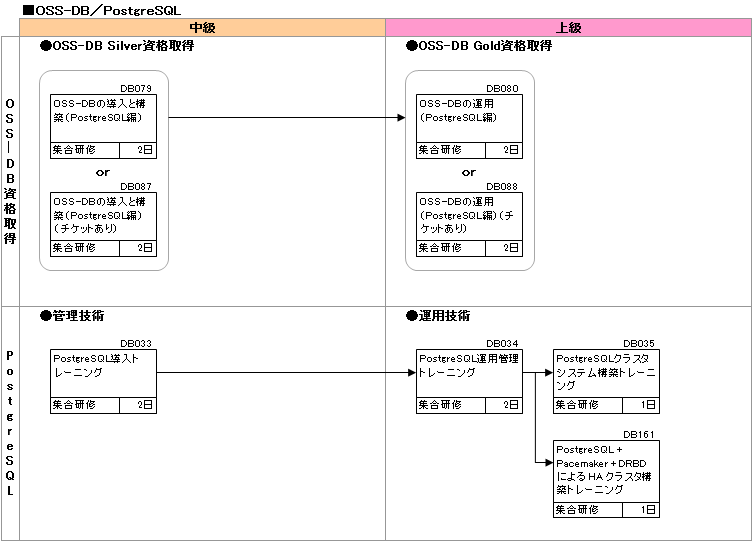The height and width of the screenshot is (541, 752).
Task: Click the 2日 duration in DB087 box
Action: pyautogui.click(x=138, y=248)
